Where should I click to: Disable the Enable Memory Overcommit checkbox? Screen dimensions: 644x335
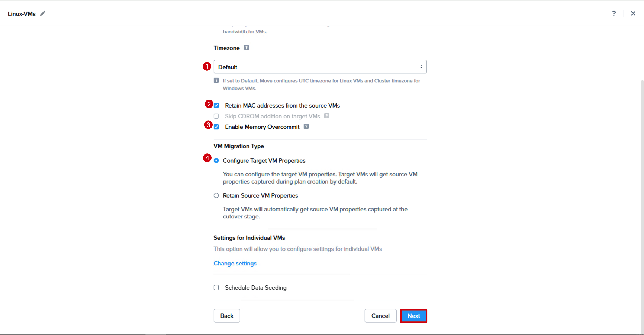[x=216, y=127]
